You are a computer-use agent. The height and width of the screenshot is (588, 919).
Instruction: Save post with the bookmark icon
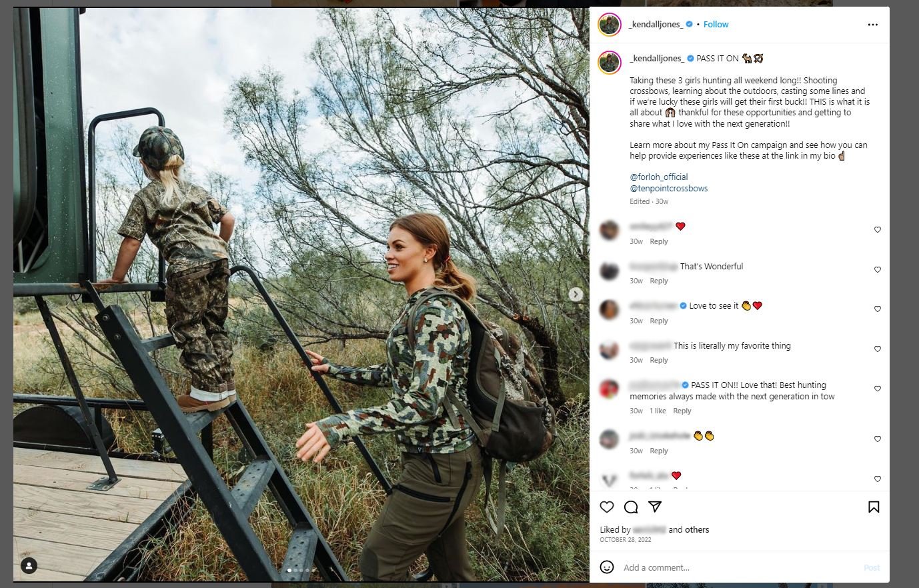pyautogui.click(x=874, y=507)
